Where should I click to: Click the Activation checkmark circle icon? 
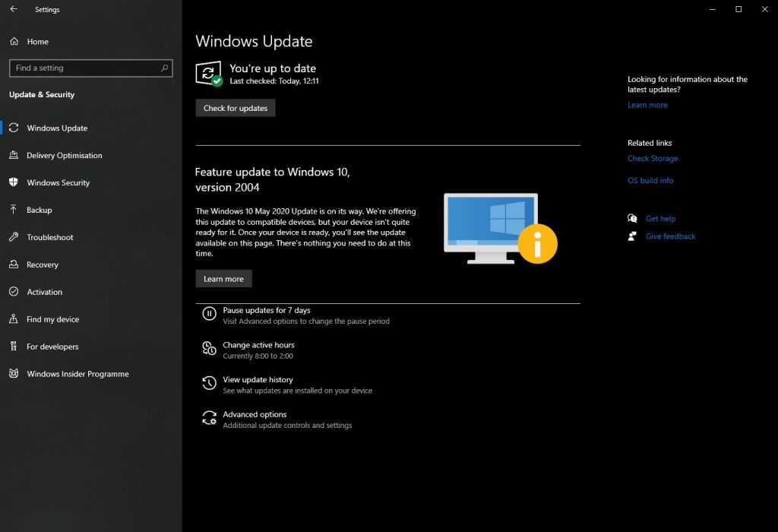pyautogui.click(x=14, y=291)
